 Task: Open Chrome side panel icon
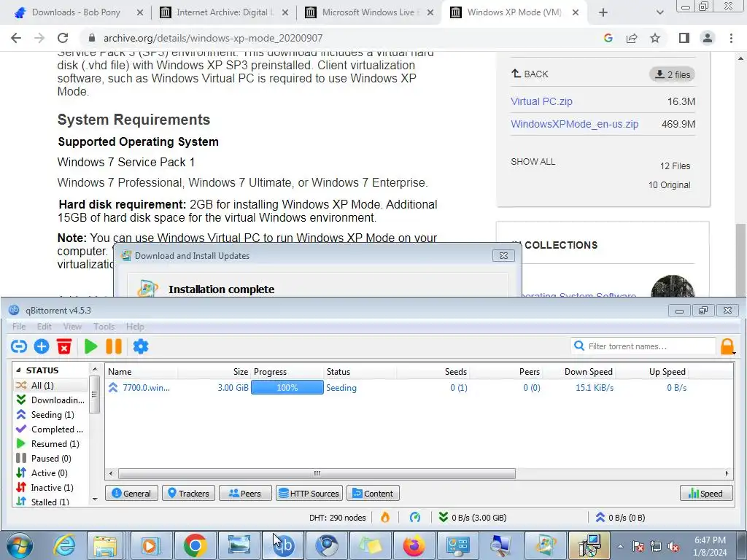684,38
